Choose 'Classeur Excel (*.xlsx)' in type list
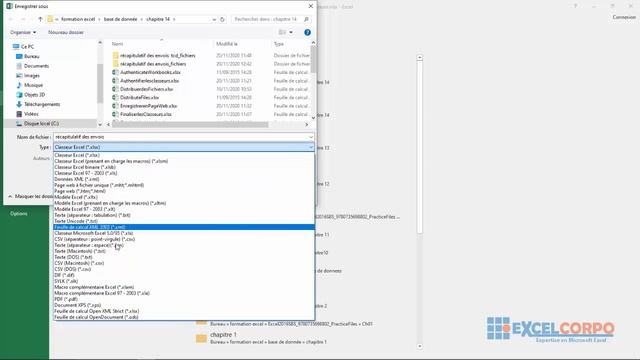 pyautogui.click(x=184, y=155)
